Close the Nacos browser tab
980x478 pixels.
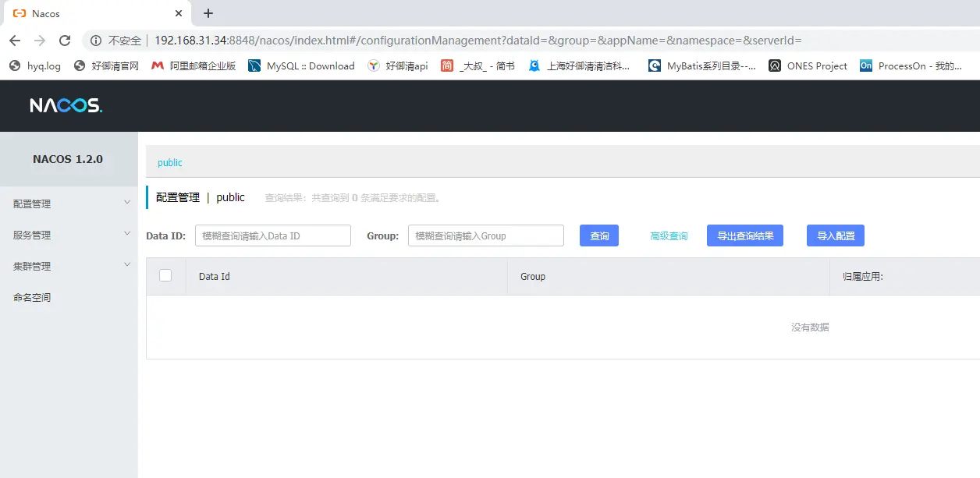point(179,13)
